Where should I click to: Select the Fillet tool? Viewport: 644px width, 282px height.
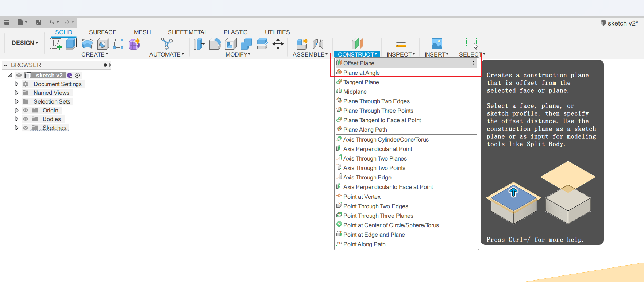coord(215,44)
